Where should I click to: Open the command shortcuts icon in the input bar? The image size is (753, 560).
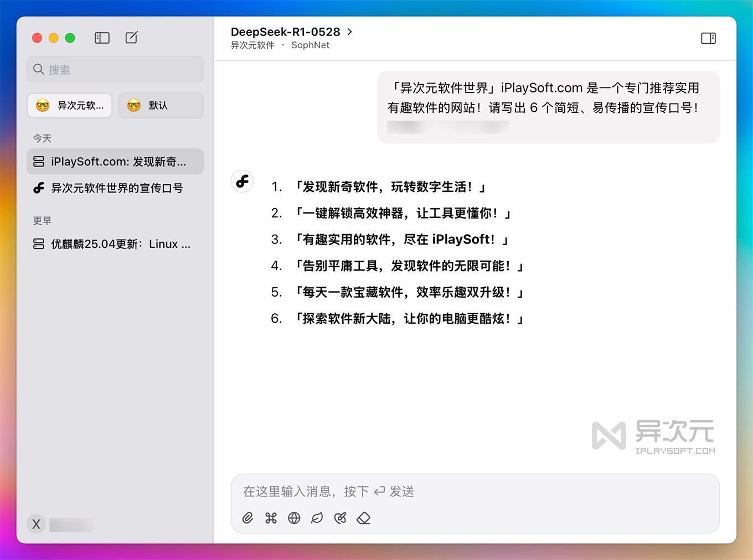tap(271, 518)
